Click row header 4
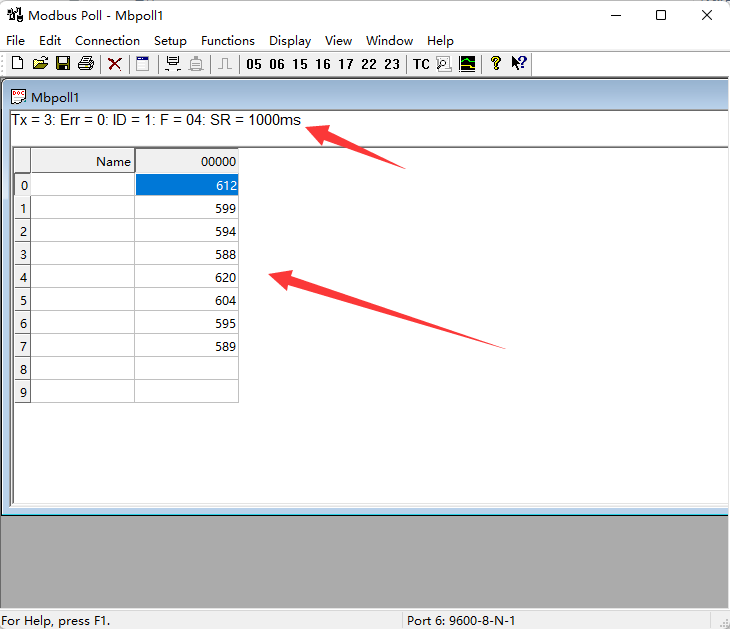 23,277
